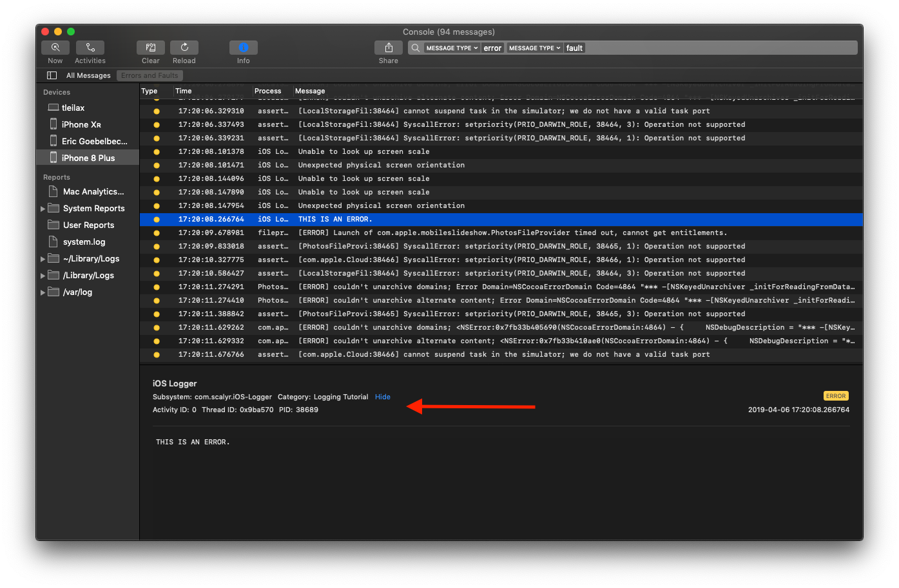Viewport: 899px width, 588px height.
Task: Toggle the sidebar visibility icon
Action: (52, 75)
